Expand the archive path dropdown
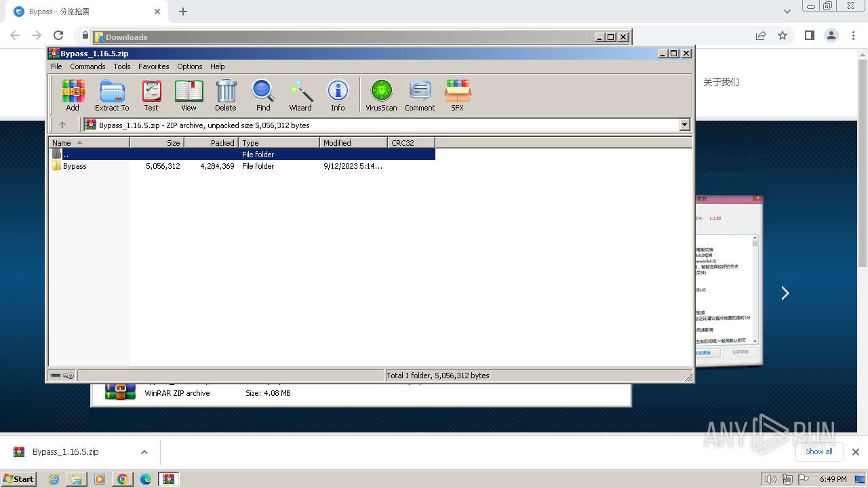Image resolution: width=868 pixels, height=488 pixels. pos(684,125)
